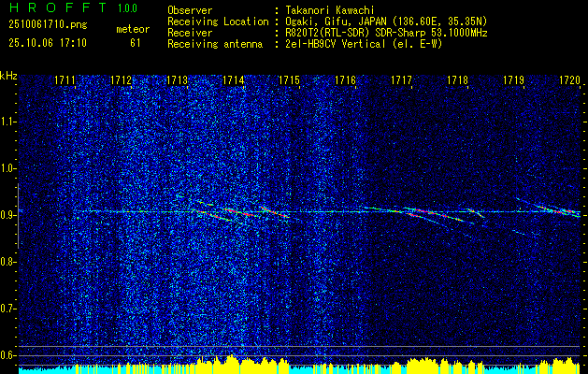Click the 1714 time marker
The height and width of the screenshot is (374, 588).
pos(234,79)
